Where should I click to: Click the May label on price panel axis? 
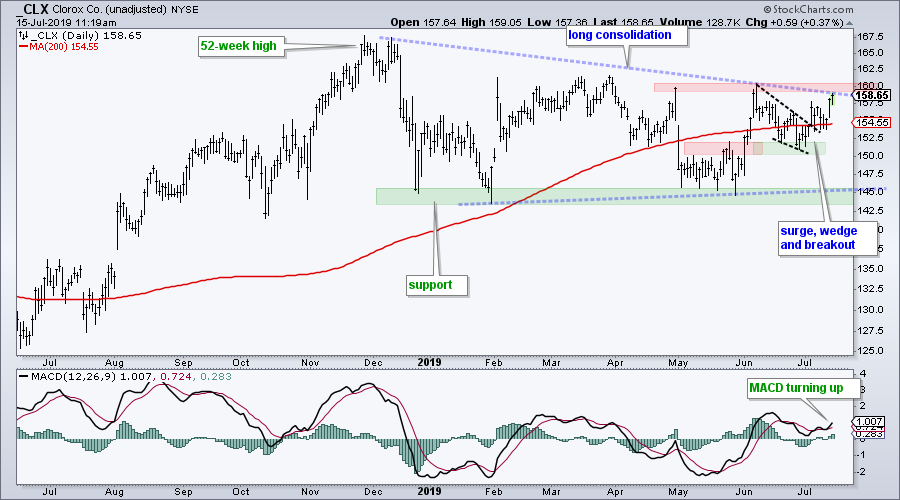(678, 363)
